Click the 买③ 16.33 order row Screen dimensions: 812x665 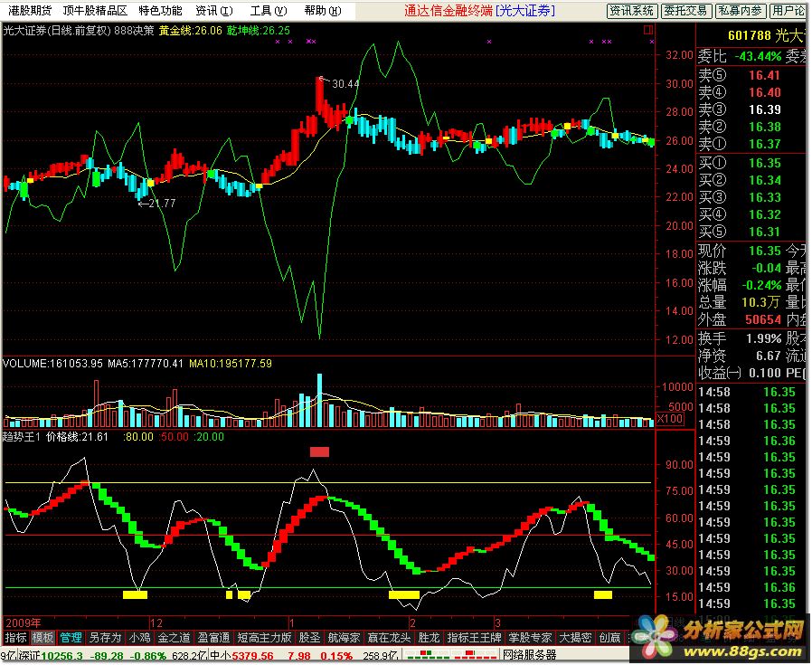(x=740, y=197)
